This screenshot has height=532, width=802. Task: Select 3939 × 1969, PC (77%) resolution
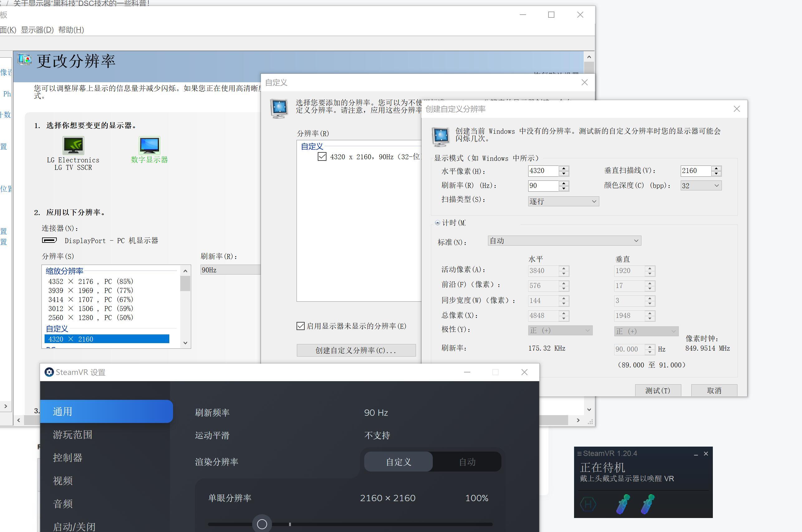point(91,290)
